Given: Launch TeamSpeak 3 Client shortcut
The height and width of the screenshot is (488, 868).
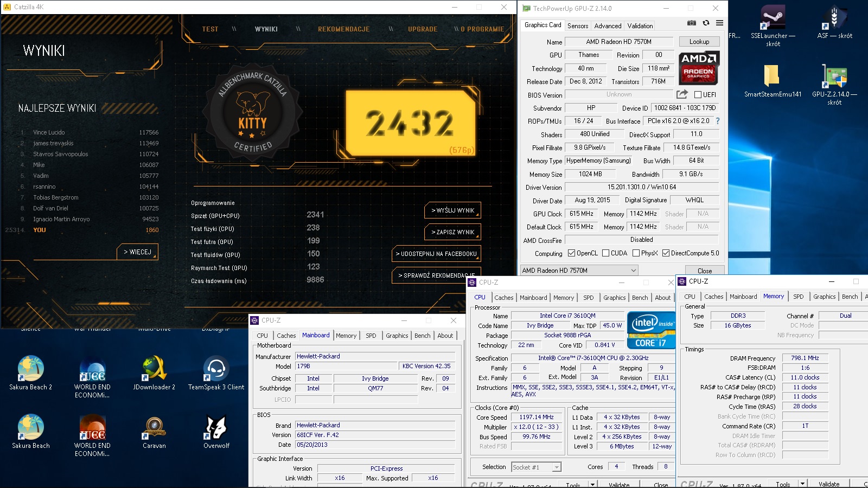Looking at the screenshot, I should (x=216, y=373).
